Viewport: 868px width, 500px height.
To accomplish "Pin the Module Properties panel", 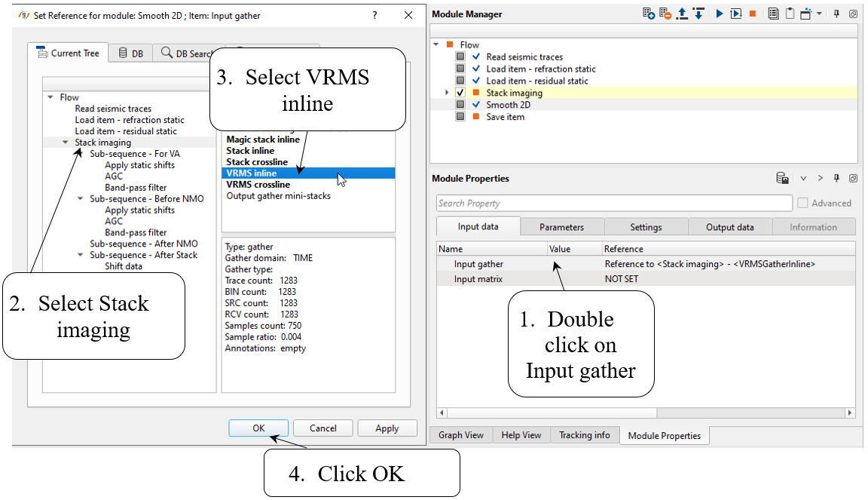I will 836,179.
